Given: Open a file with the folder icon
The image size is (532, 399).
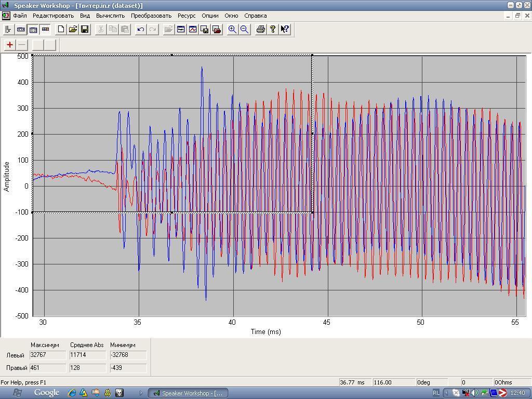Looking at the screenshot, I should (x=73, y=30).
